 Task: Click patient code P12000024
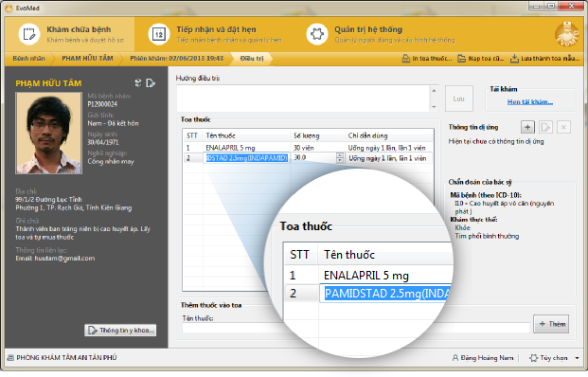102,104
